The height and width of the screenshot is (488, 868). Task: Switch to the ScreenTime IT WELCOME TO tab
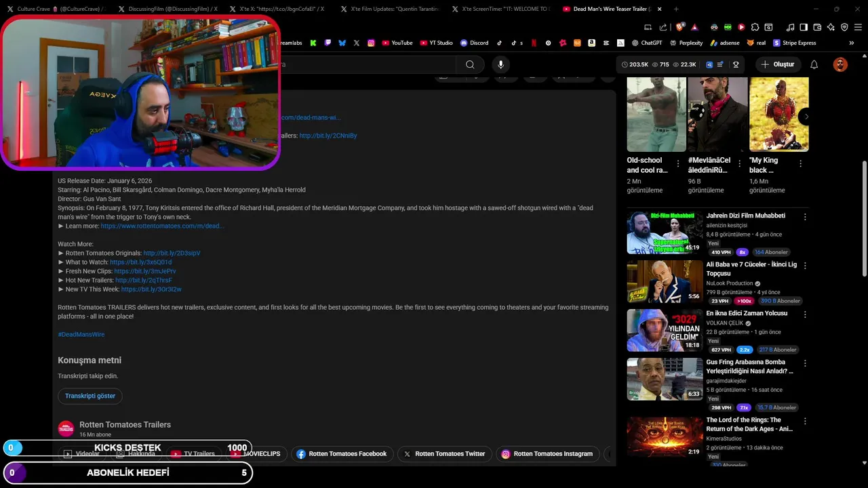pos(502,9)
